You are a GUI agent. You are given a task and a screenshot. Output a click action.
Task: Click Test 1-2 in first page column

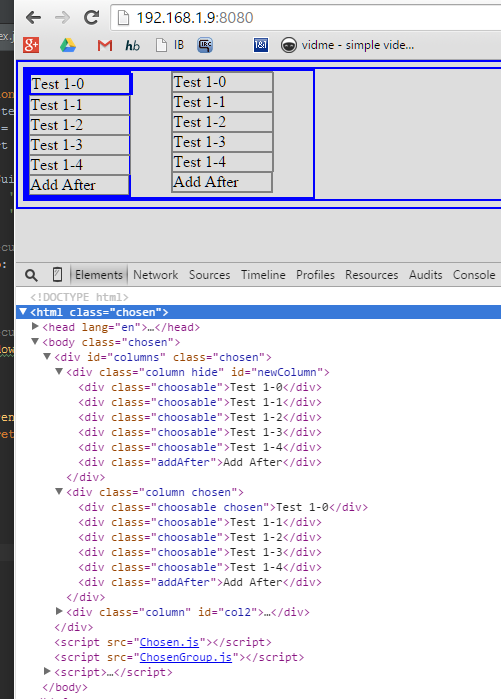80,125
